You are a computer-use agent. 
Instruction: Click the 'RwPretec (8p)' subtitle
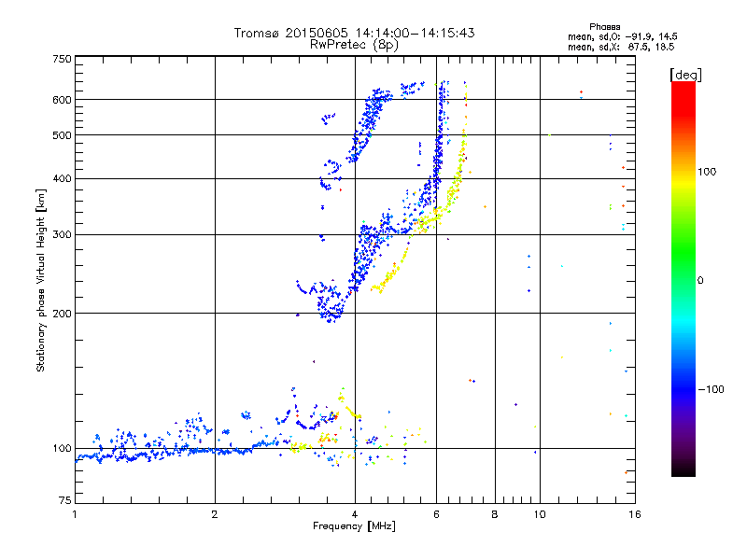(354, 45)
